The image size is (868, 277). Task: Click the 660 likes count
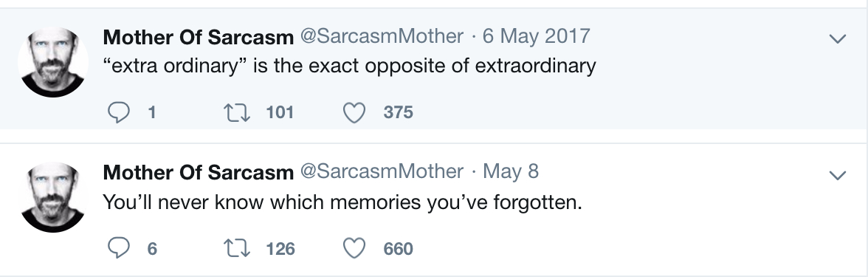pos(399,249)
